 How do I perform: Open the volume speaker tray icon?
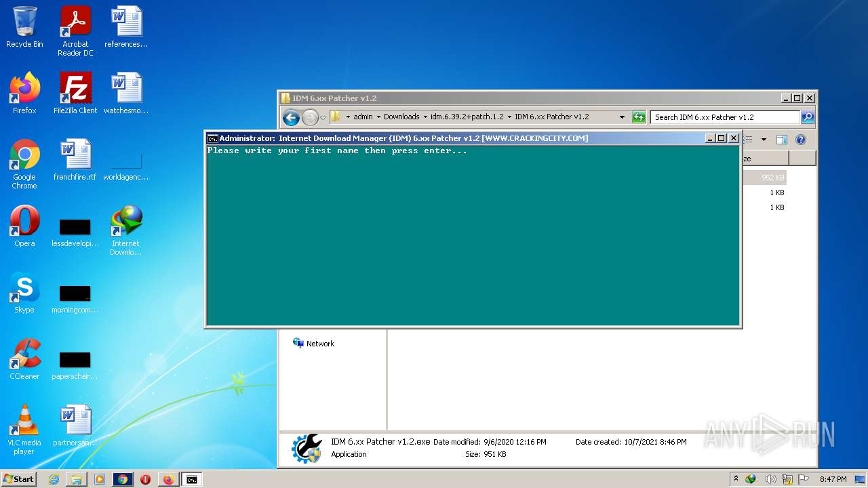[x=771, y=479]
